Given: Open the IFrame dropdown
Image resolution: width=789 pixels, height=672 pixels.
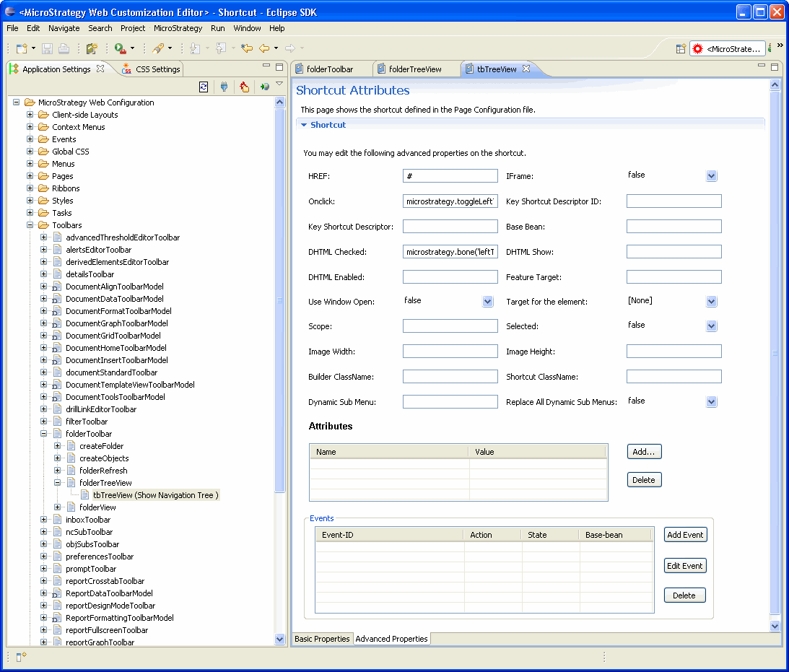Looking at the screenshot, I should 711,175.
